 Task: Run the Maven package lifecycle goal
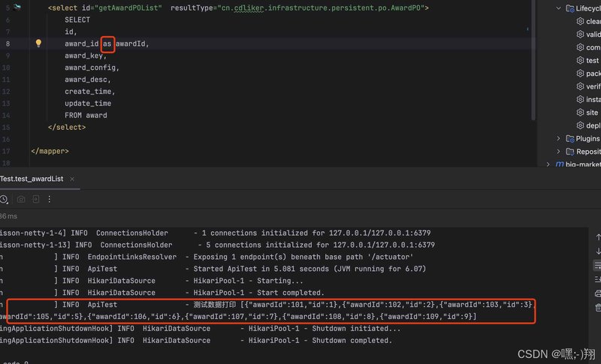588,74
